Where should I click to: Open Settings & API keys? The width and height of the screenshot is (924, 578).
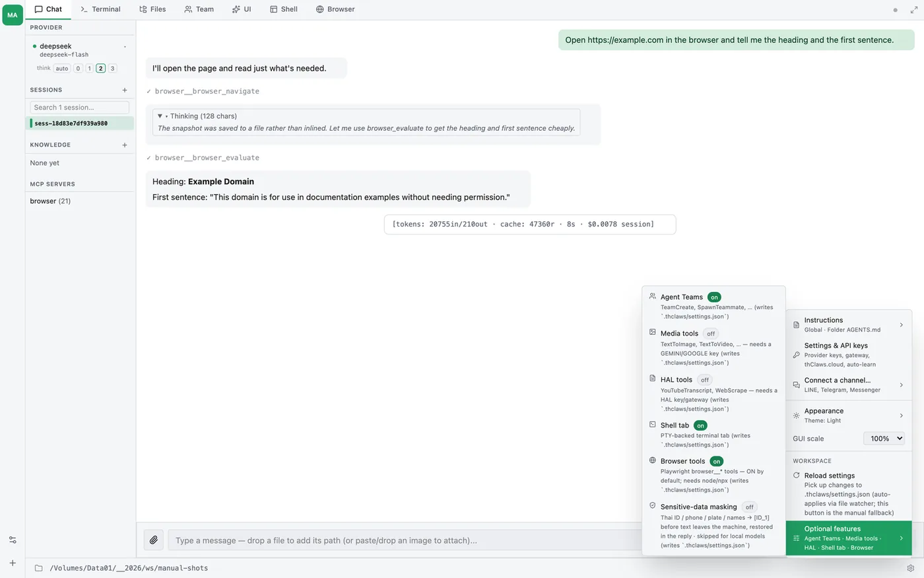point(849,355)
